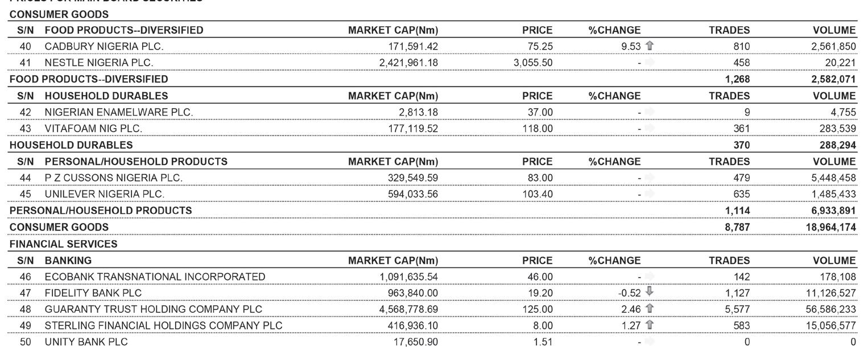Click the up arrow next to Guaranty Trust's 2.46 change

tap(650, 309)
